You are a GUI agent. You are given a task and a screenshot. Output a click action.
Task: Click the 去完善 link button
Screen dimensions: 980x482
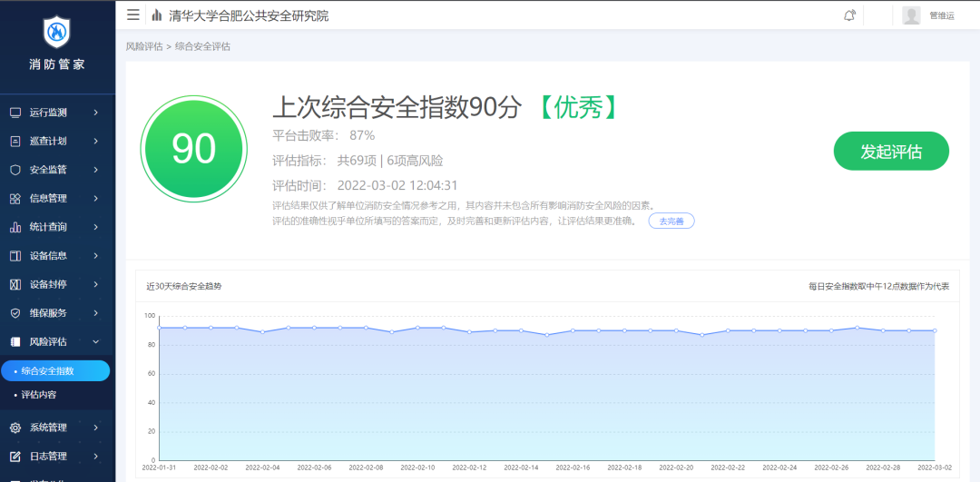(671, 221)
